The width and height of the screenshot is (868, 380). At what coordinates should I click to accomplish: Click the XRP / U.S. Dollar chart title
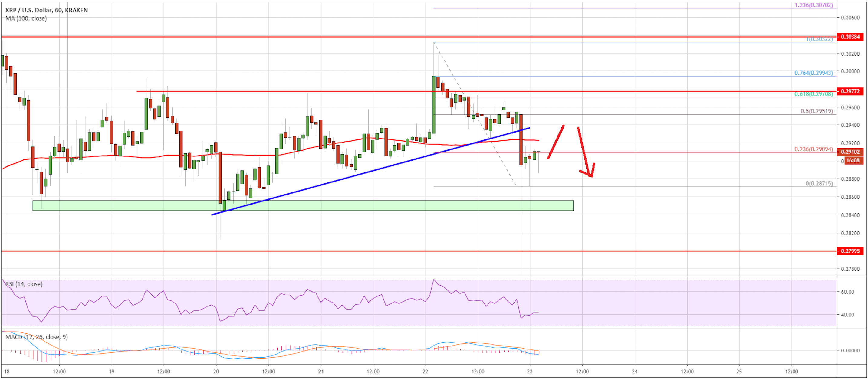coord(47,10)
